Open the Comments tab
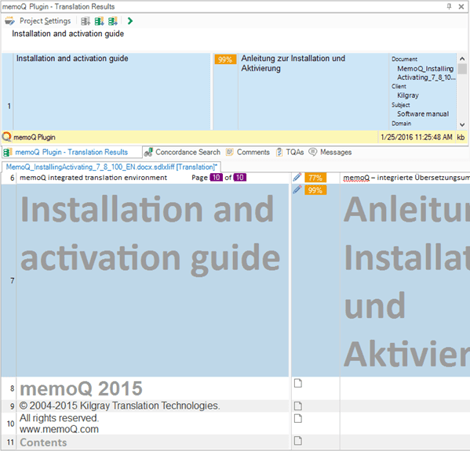The height and width of the screenshot is (451, 470). [248, 152]
